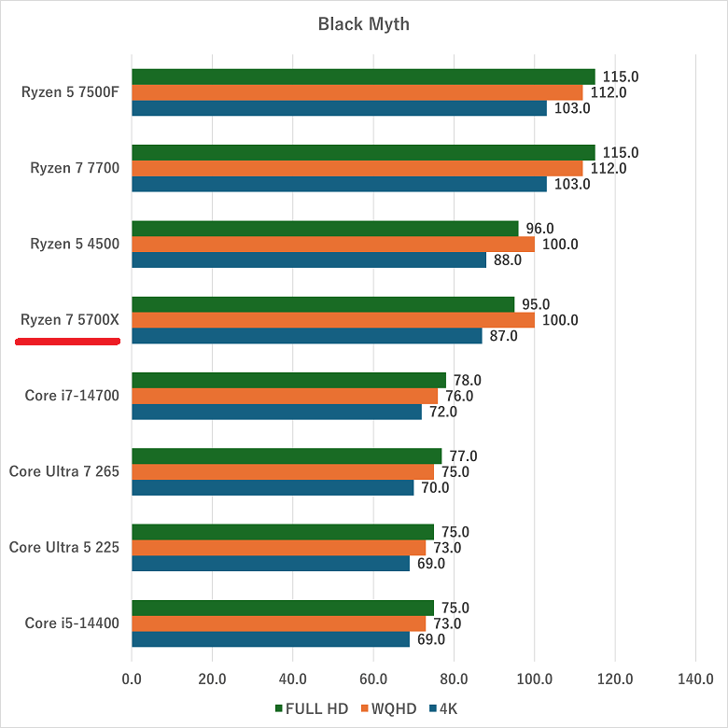
Task: Click Ryzen 7 5700X orange WQHD bar
Action: (x=333, y=320)
